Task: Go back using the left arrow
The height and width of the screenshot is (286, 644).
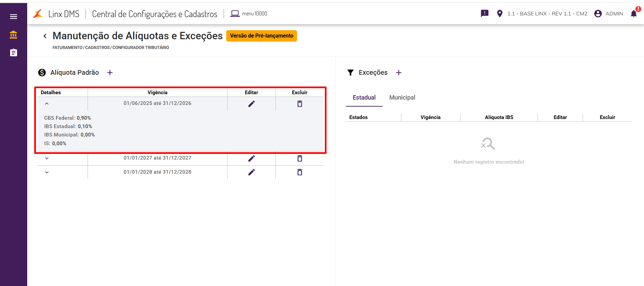Action: click(x=45, y=36)
